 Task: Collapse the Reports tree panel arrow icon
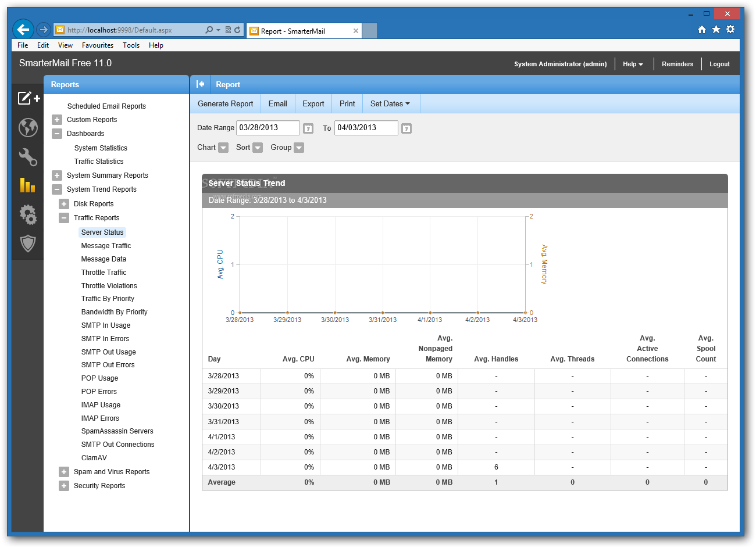(200, 84)
